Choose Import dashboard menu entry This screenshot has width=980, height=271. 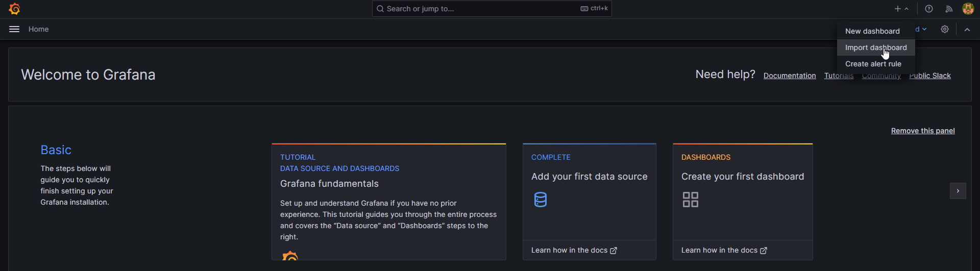point(876,47)
